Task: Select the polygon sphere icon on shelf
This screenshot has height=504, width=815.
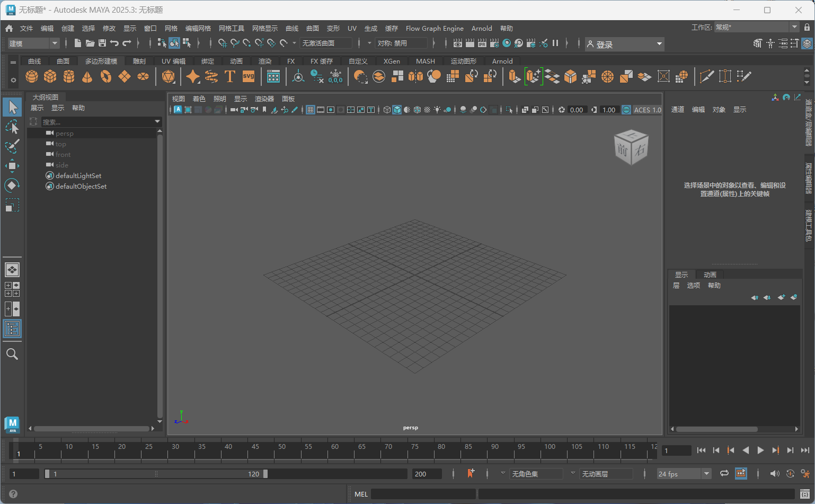Action: 32,77
